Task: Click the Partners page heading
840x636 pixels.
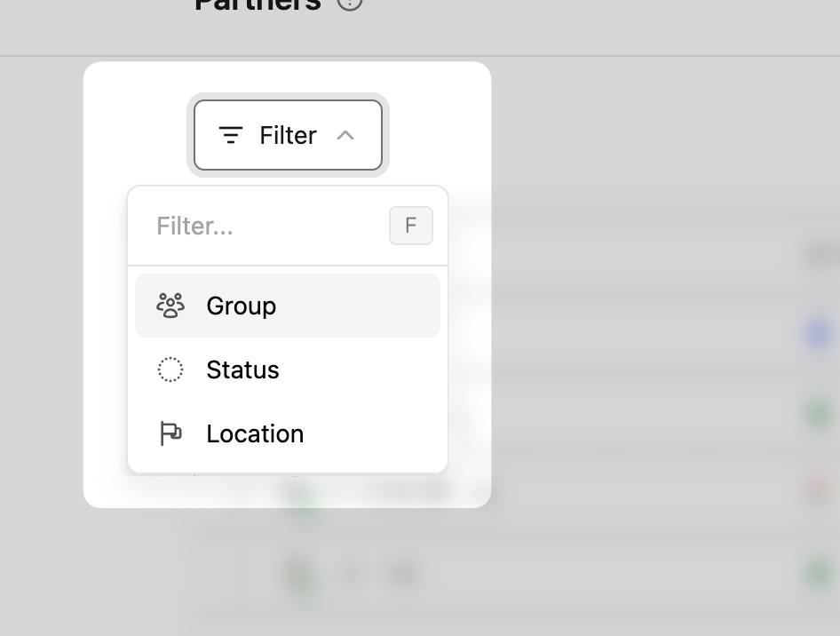Action: (x=258, y=7)
